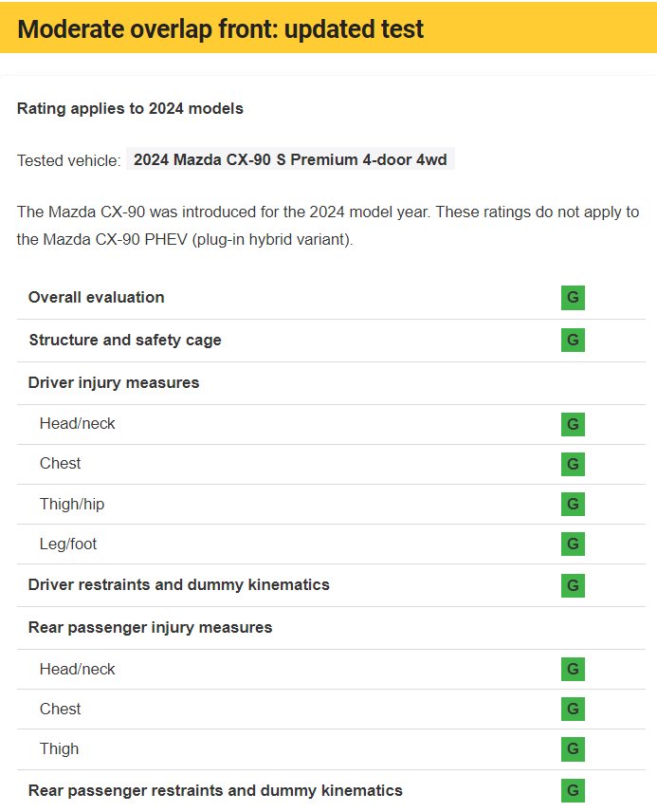This screenshot has width=657, height=812.
Task: Click the rear passenger Chest G badge
Action: coord(573,710)
